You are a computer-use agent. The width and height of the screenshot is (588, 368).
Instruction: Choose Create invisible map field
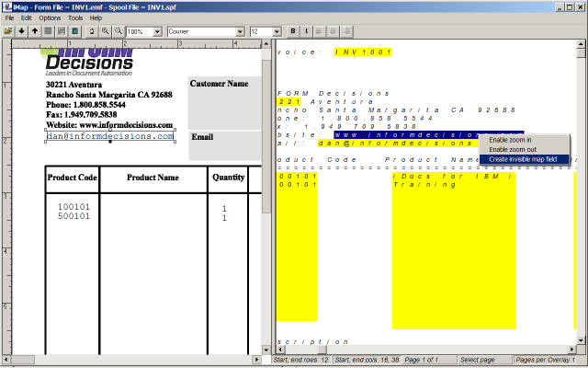point(523,158)
